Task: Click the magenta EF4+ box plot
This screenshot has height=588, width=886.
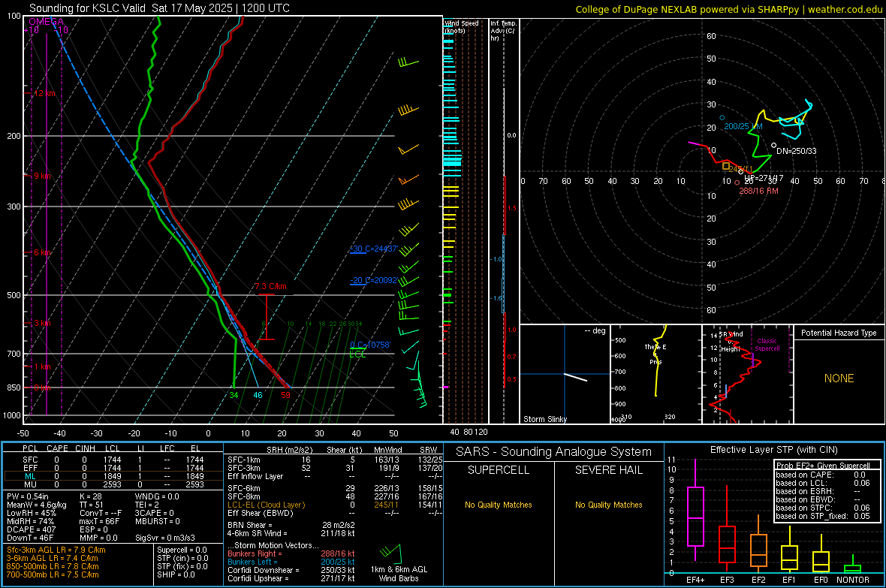Action: click(695, 510)
